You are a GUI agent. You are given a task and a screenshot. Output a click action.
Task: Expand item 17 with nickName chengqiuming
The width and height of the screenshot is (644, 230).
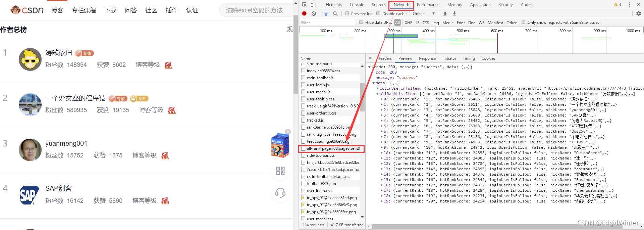click(381, 190)
